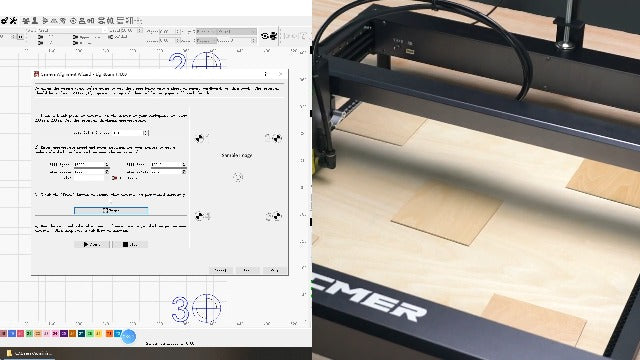Select the blue palette swatch

click(x=12, y=333)
